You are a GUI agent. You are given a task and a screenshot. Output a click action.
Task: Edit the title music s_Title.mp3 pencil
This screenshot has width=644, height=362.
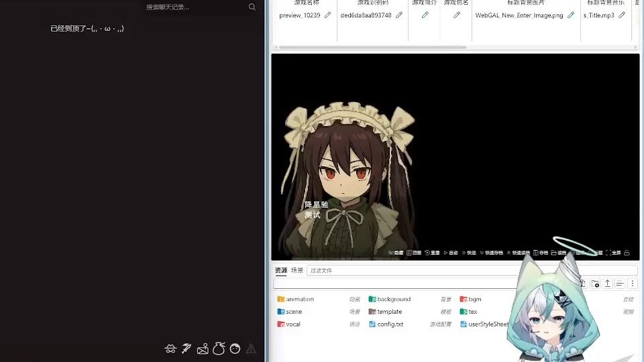[x=622, y=15]
